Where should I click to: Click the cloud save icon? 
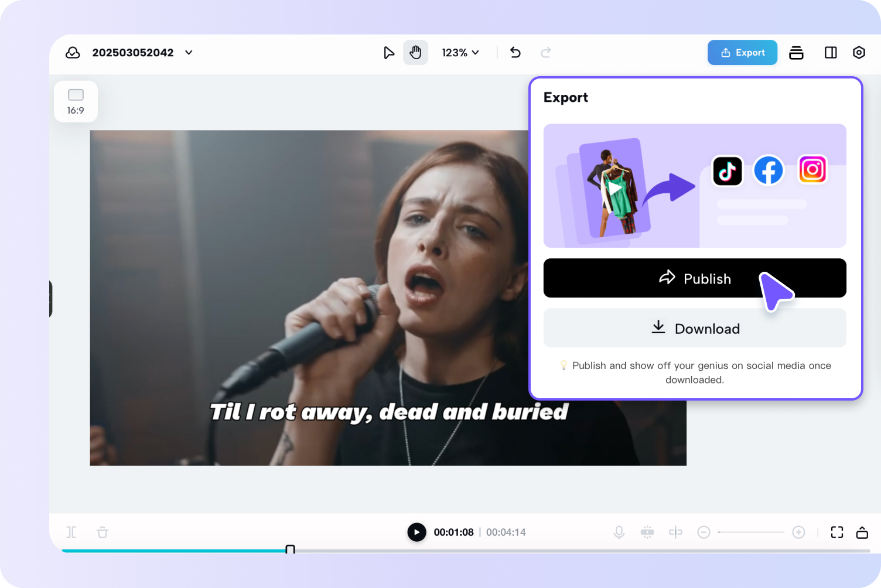pos(73,52)
